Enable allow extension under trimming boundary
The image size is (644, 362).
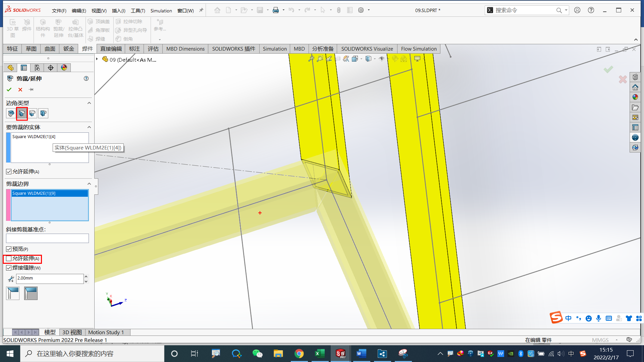(x=9, y=258)
